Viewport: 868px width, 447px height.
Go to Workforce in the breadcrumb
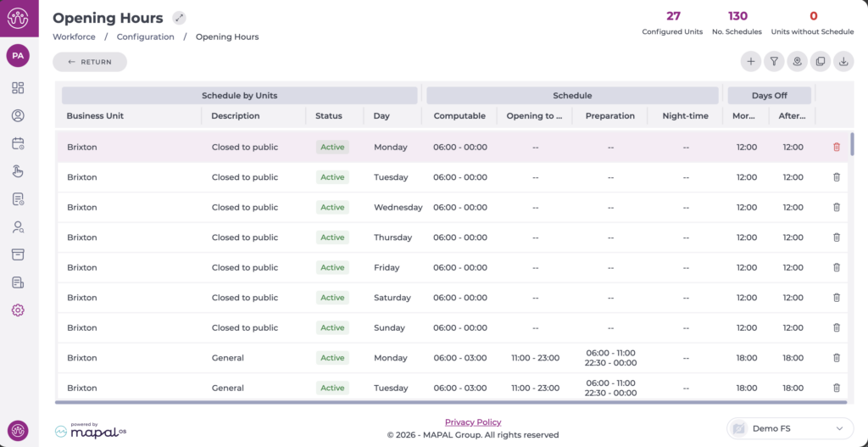click(73, 37)
